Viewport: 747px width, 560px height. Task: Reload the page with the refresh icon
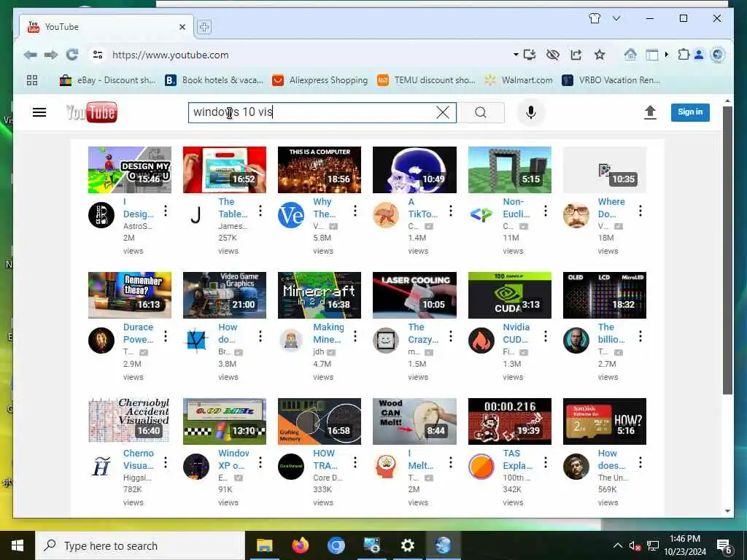[72, 55]
